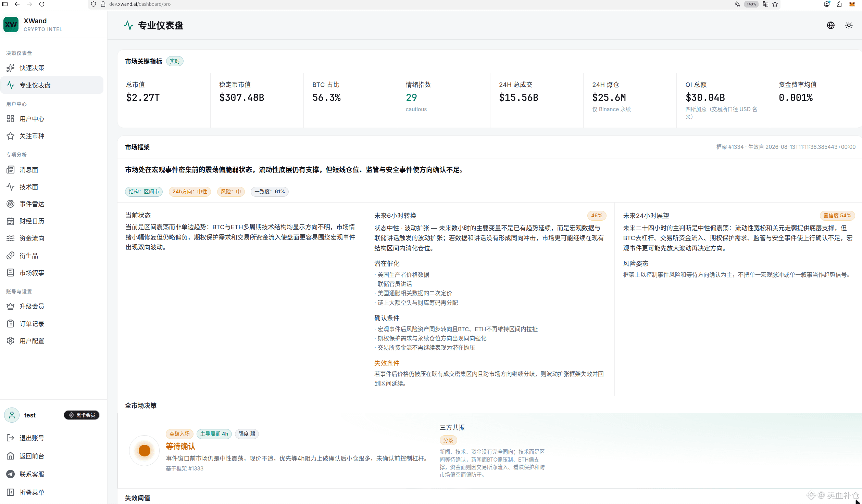Click the XWand logo icon

pyautogui.click(x=11, y=25)
